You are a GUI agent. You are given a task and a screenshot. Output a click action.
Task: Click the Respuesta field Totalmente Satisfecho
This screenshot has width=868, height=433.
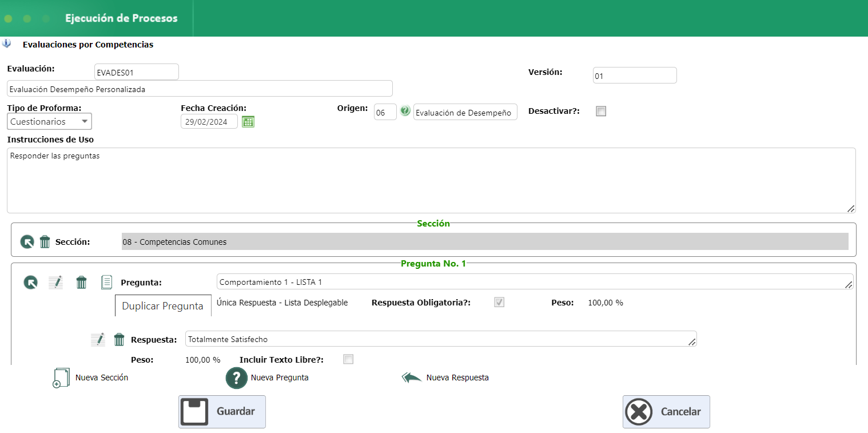[441, 339]
